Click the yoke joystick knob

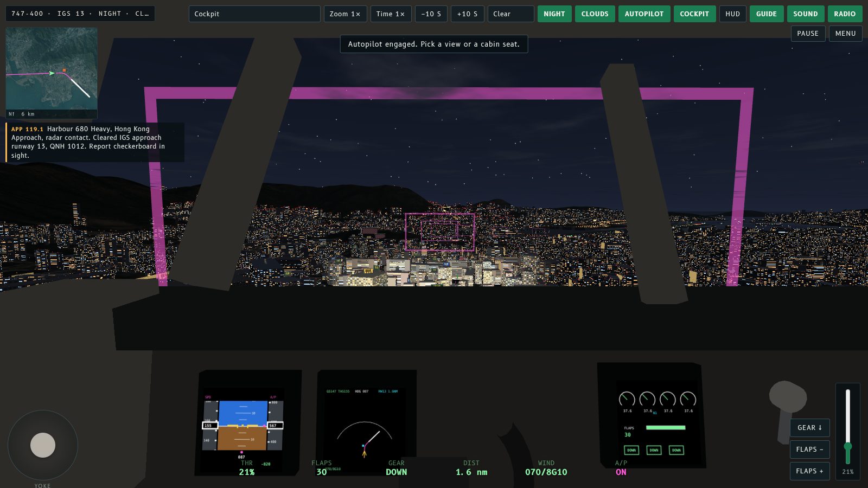43,445
